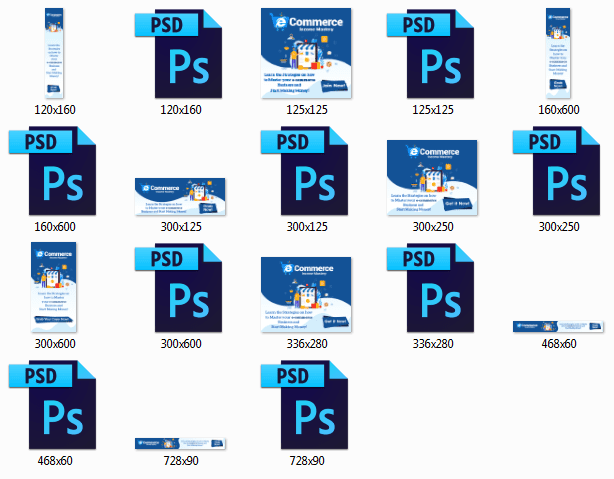Select the 160x600 PSD file icon

(x=52, y=171)
